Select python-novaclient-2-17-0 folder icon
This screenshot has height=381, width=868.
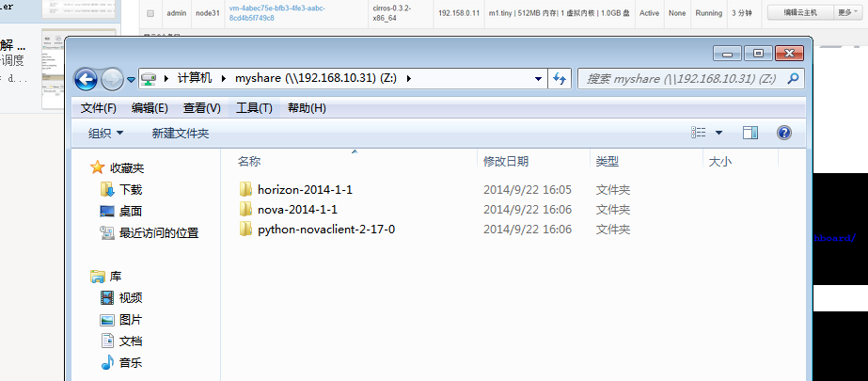click(x=245, y=229)
